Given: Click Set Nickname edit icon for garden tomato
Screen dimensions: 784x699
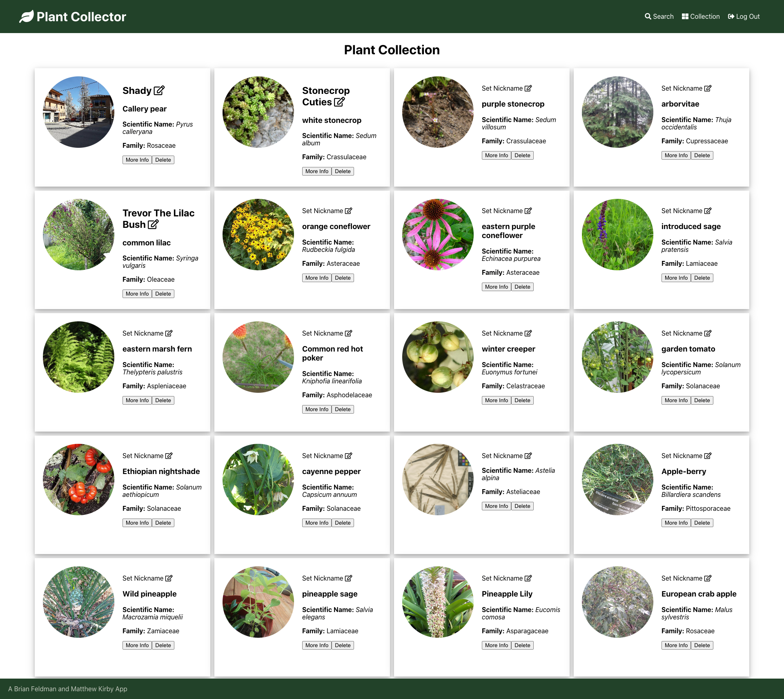Looking at the screenshot, I should pos(708,333).
